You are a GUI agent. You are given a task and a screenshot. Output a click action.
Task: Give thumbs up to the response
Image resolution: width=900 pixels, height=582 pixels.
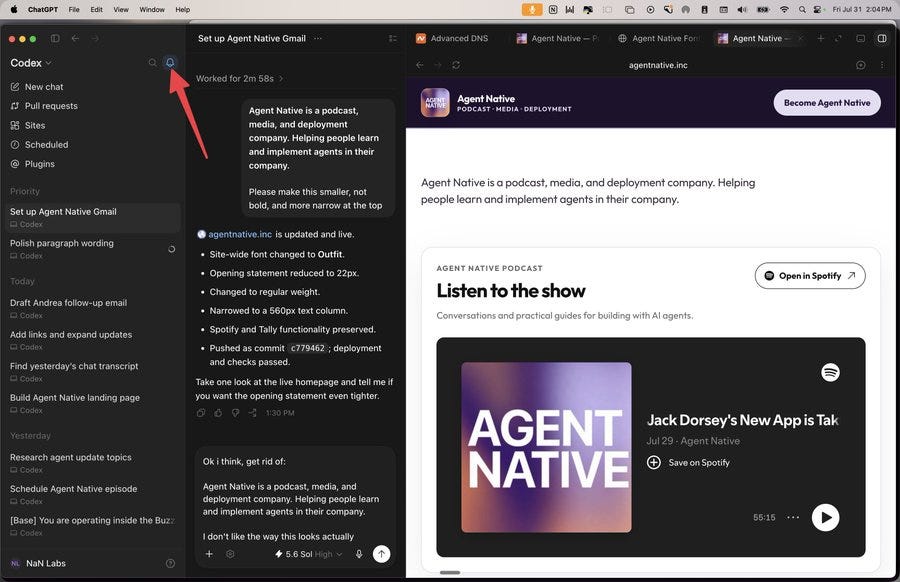click(218, 413)
